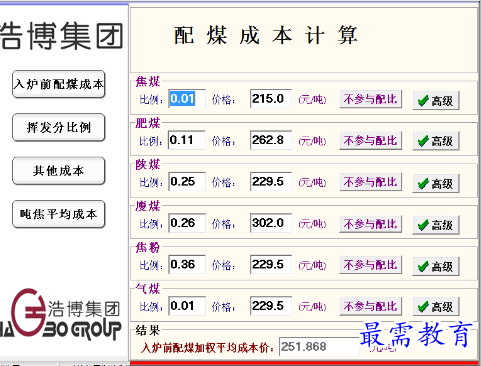Click 肥煤 price field 262.8

271,140
